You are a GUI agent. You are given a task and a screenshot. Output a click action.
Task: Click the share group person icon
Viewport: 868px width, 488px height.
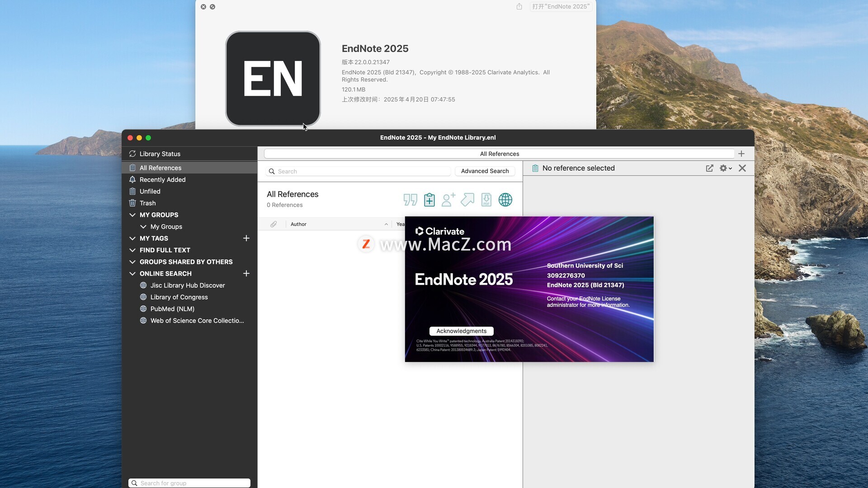coord(448,200)
